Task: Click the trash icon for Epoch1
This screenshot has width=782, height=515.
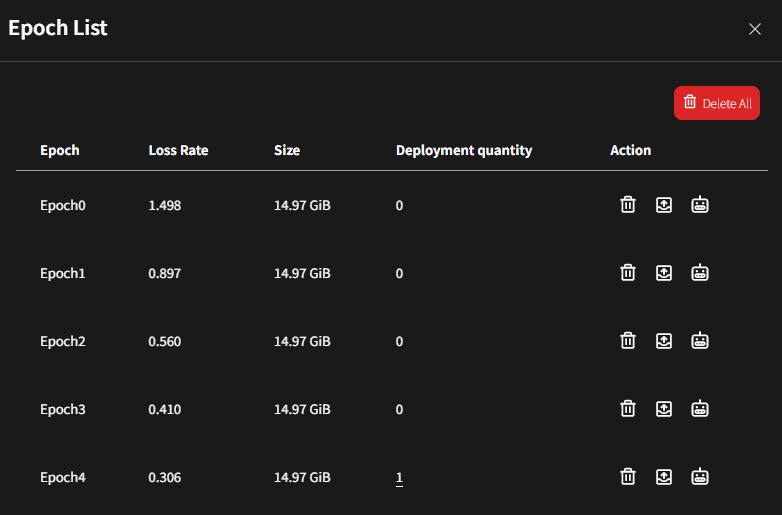Action: tap(627, 273)
